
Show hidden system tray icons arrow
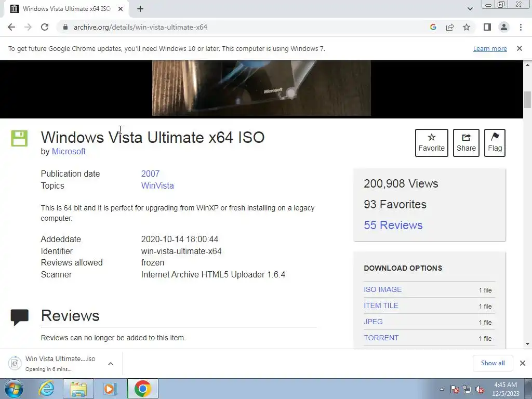tap(442, 390)
